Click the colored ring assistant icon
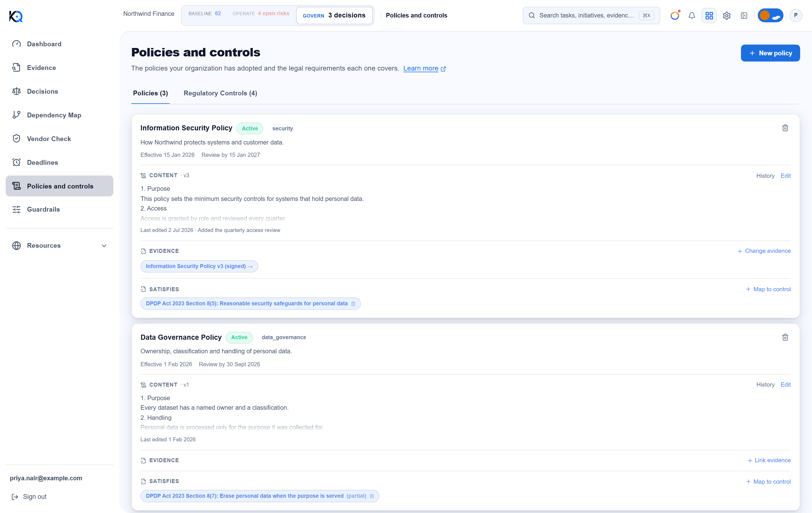 [x=675, y=16]
